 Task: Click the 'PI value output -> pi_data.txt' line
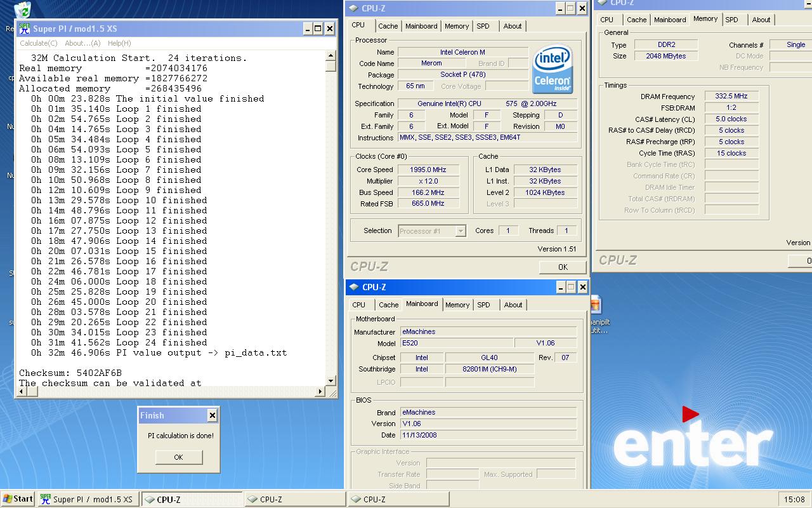coord(159,352)
